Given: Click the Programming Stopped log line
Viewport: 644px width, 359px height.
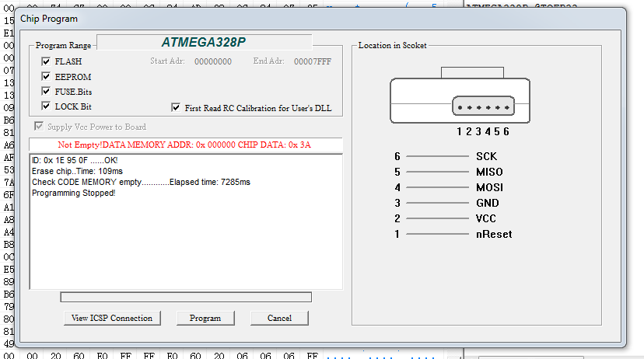Looking at the screenshot, I should click(73, 193).
